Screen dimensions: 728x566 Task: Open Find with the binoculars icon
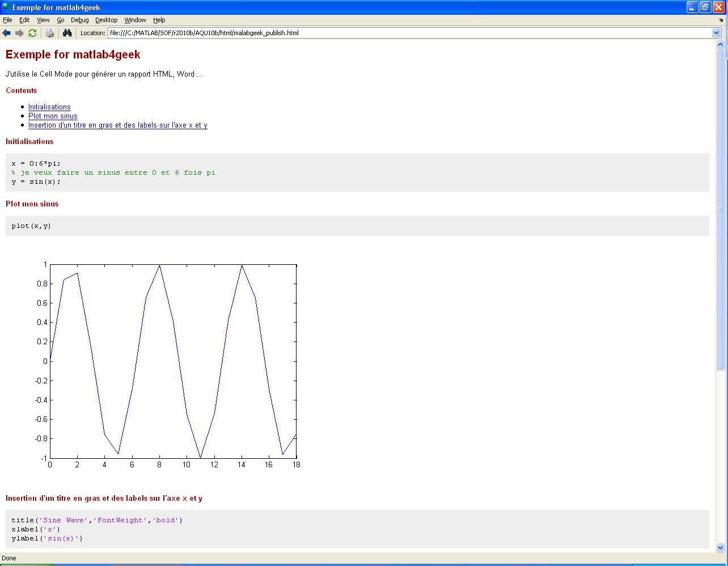pos(67,33)
